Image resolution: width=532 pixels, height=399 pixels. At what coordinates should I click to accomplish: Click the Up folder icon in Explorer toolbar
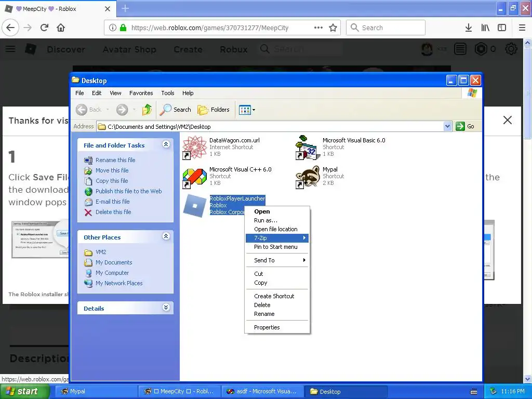(x=147, y=110)
